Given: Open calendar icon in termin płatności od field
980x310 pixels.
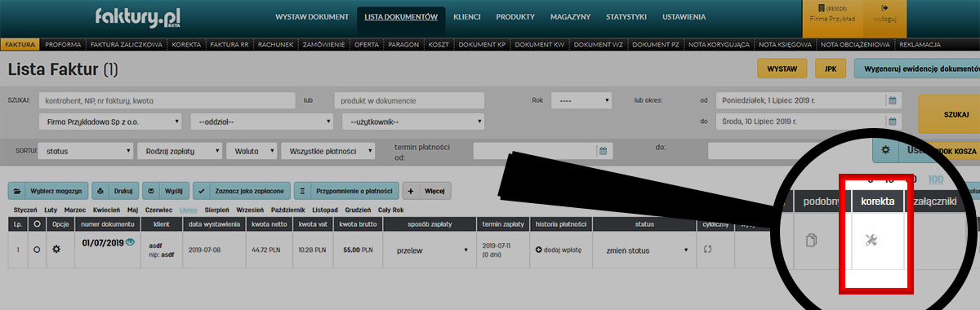Looking at the screenshot, I should point(603,151).
